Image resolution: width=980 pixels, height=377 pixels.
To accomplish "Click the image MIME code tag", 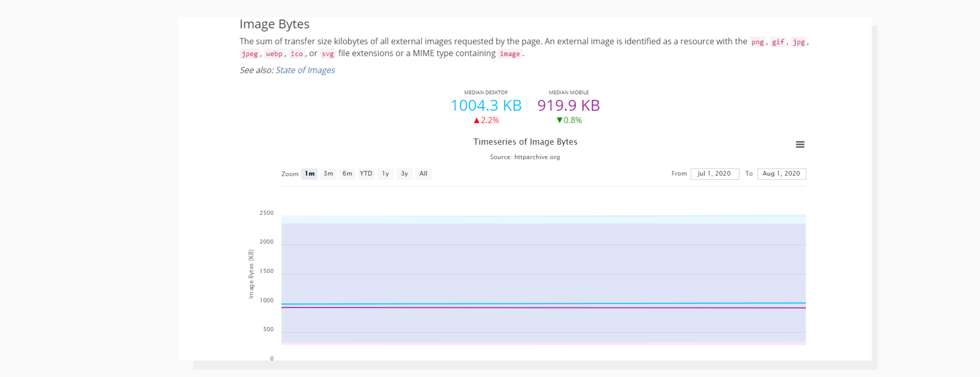I will click(510, 54).
